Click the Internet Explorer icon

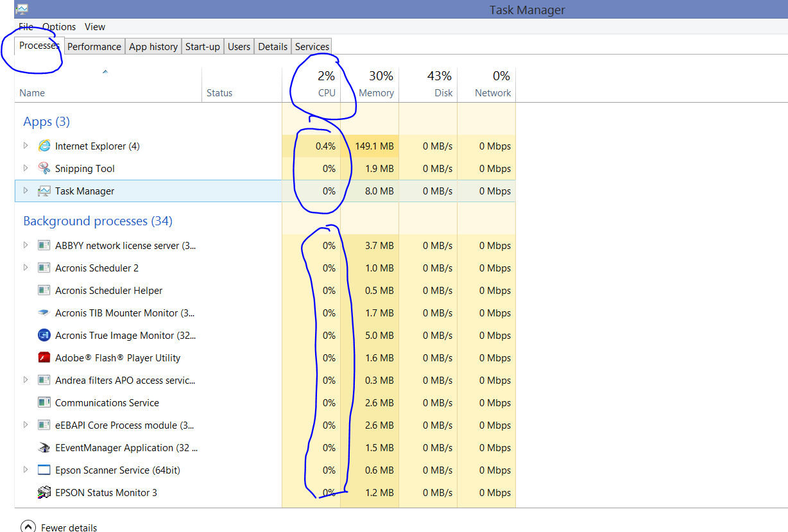pyautogui.click(x=44, y=146)
